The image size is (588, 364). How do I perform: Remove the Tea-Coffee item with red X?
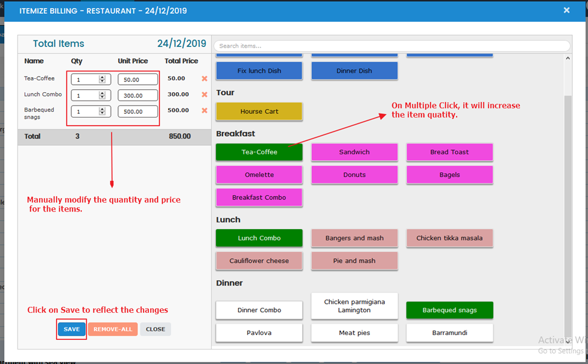[204, 79]
